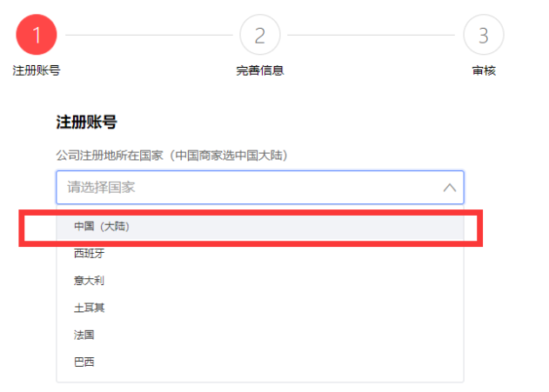Click the red step 1 circle
This screenshot has width=549, height=392.
pyautogui.click(x=37, y=36)
